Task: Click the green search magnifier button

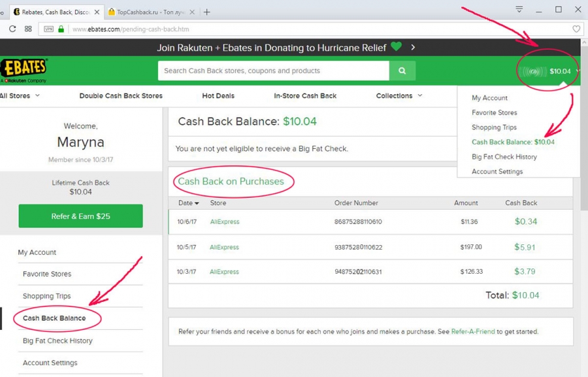Action: pyautogui.click(x=402, y=71)
